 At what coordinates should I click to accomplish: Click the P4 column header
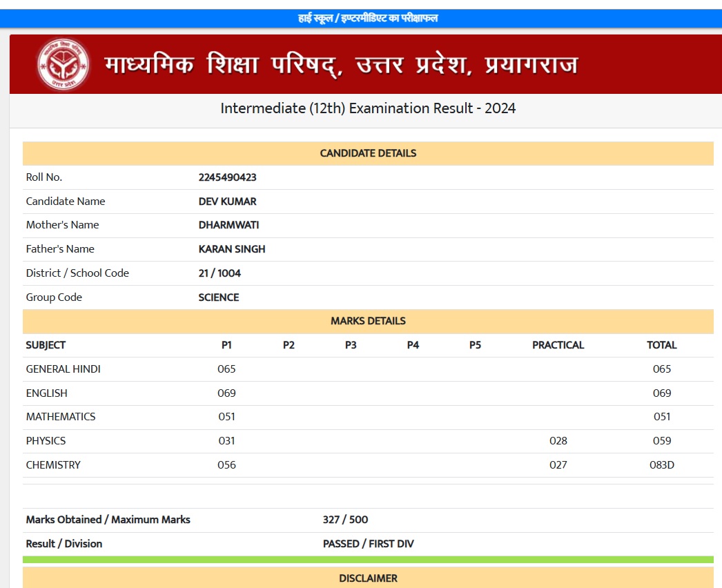(413, 345)
